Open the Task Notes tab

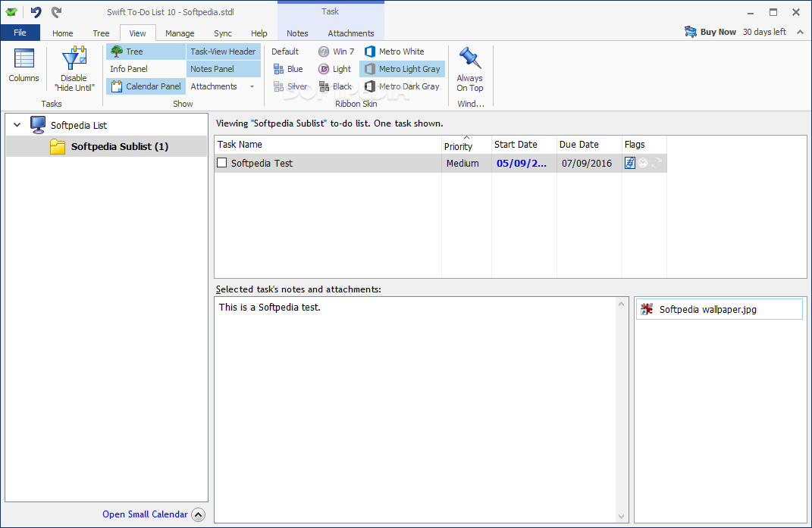(297, 33)
